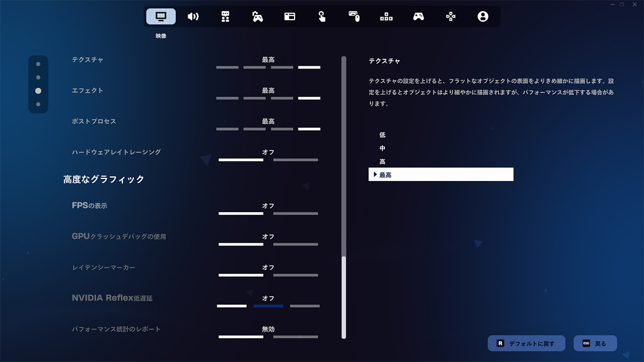This screenshot has width=644, height=362.
Task: Open the audio settings speaker tab
Action: (193, 17)
